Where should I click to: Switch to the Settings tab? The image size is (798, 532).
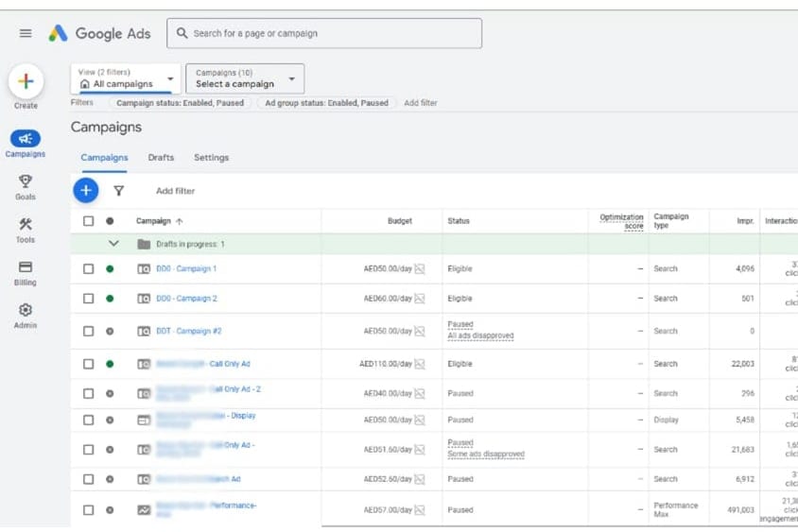[x=211, y=158]
